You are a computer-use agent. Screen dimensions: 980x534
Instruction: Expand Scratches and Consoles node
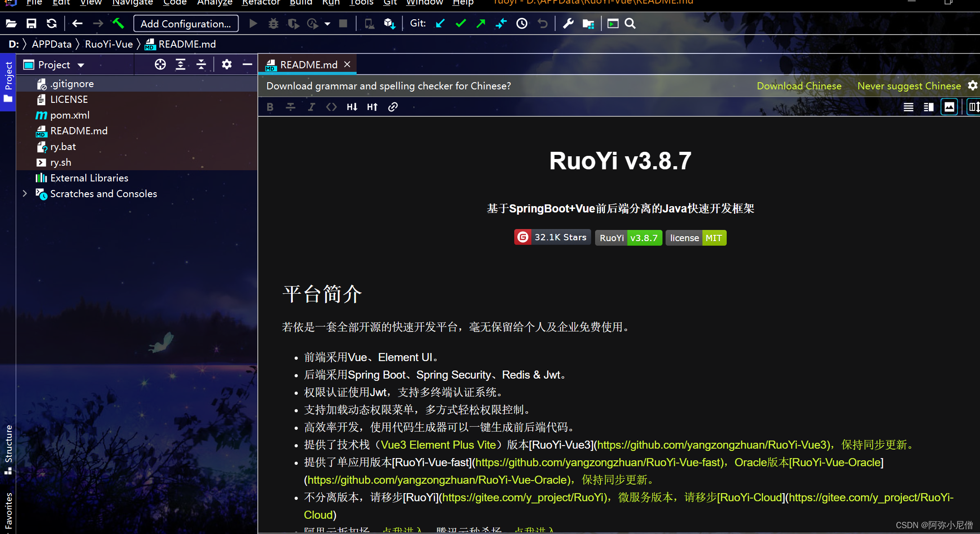25,194
